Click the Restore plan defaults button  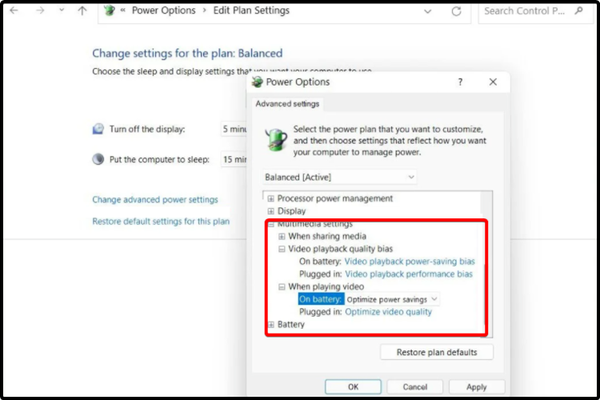437,352
